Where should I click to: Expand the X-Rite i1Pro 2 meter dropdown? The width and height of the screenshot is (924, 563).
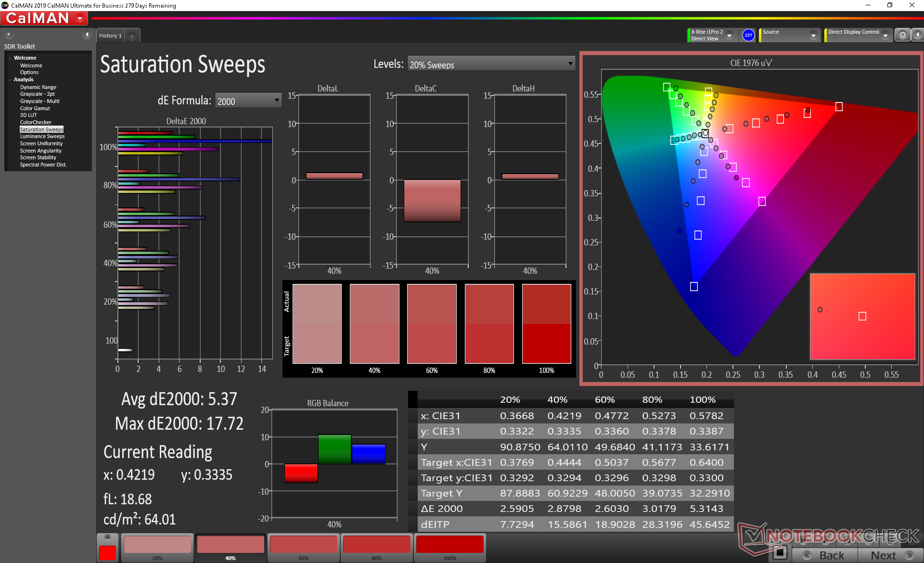pyautogui.click(x=730, y=36)
